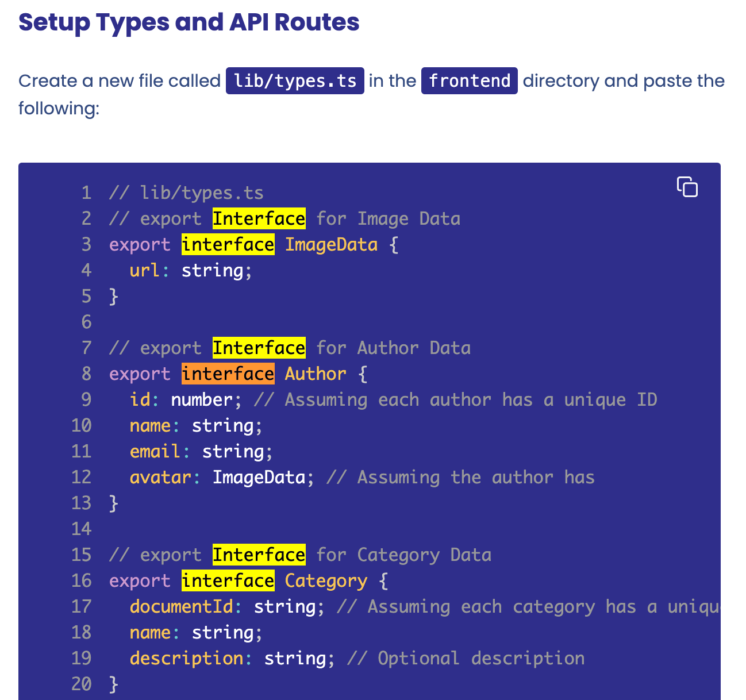The height and width of the screenshot is (700, 746).
Task: Click highlighted Interface in Author Data comment
Action: pyautogui.click(x=259, y=348)
